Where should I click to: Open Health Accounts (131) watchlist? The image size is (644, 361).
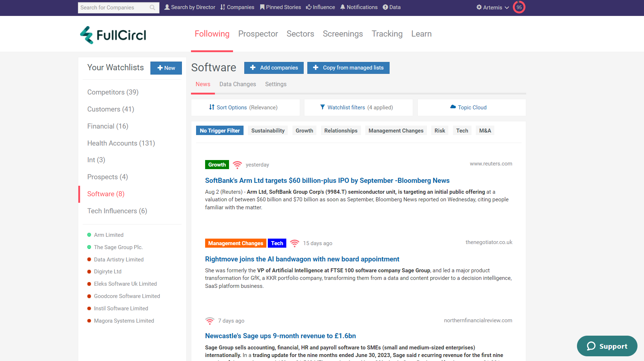pyautogui.click(x=121, y=143)
